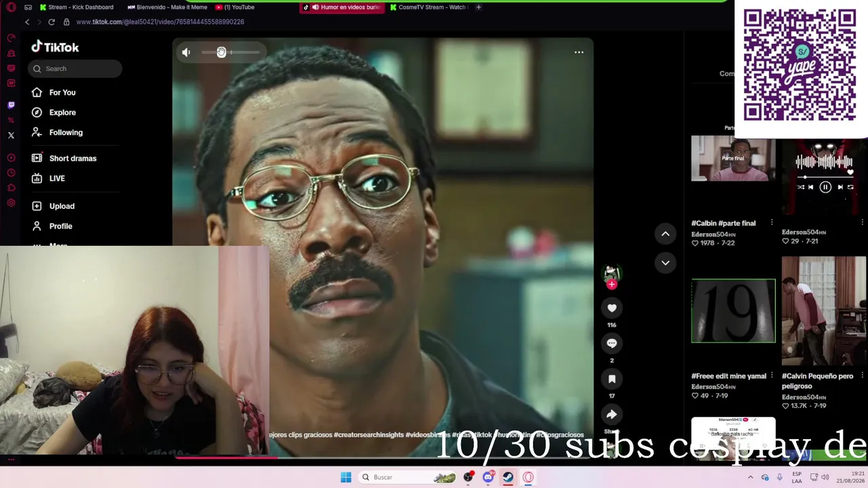Show hidden system tray icons
Viewport: 868px width, 488px height.
point(750,477)
